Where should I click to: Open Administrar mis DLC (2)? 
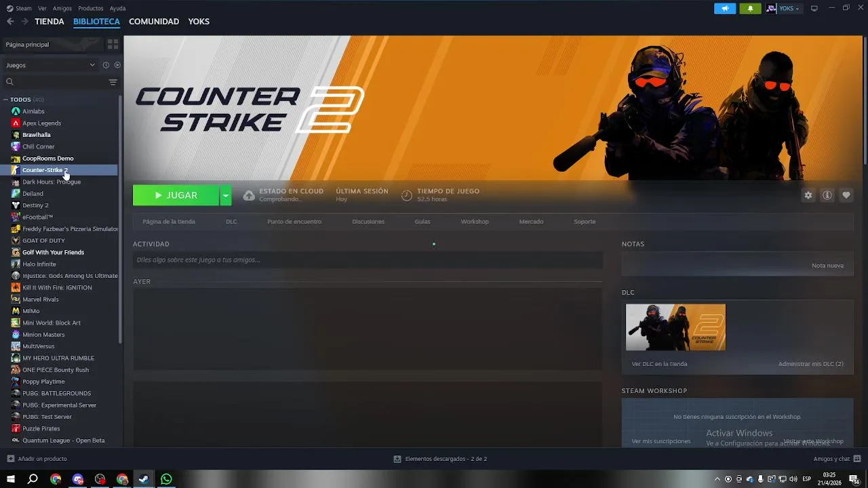click(810, 364)
